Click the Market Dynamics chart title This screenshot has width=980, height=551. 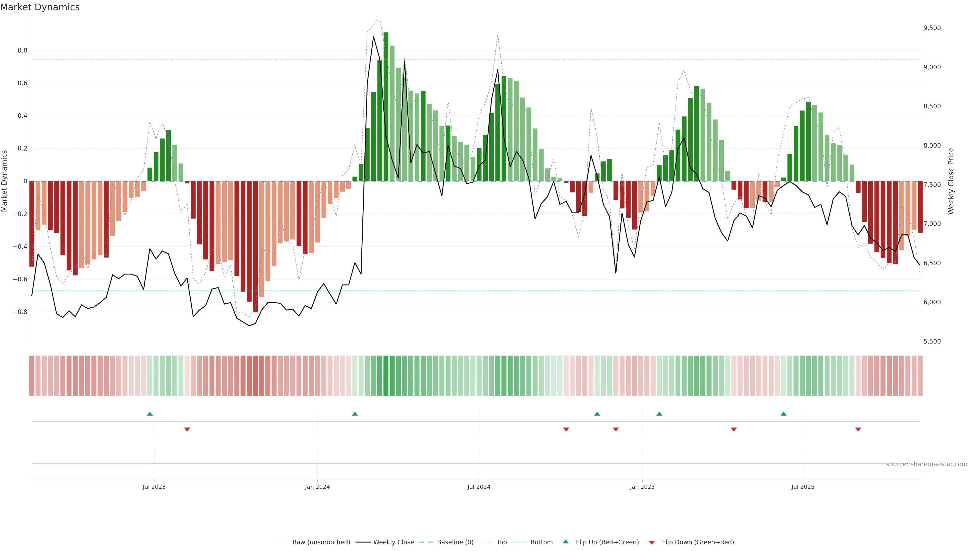pyautogui.click(x=40, y=7)
